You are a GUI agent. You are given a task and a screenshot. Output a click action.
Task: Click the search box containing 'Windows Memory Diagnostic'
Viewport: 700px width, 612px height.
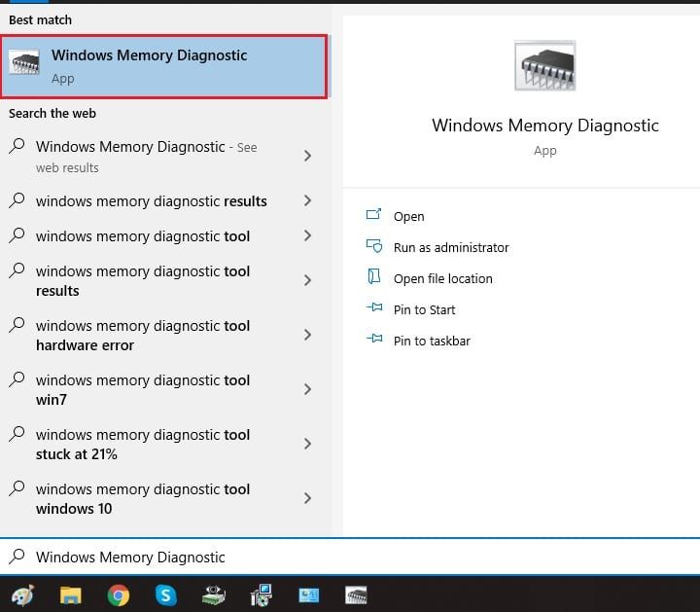(350, 557)
